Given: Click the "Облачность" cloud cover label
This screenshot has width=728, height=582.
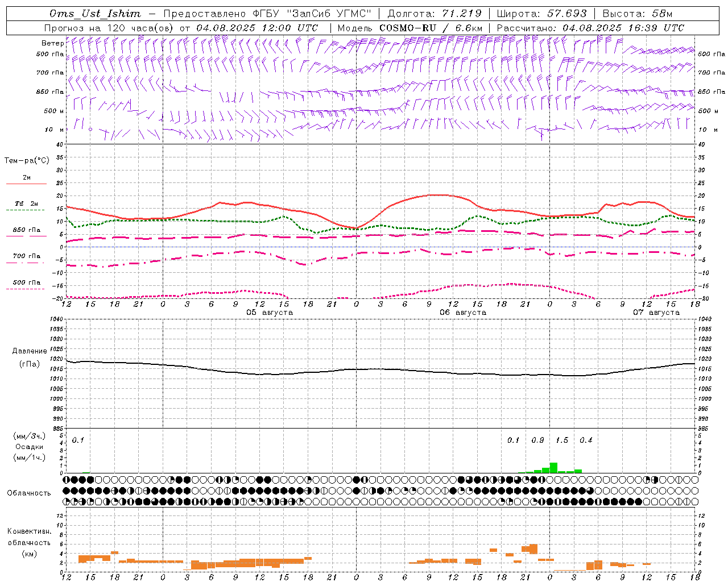Looking at the screenshot, I should pyautogui.click(x=29, y=493).
